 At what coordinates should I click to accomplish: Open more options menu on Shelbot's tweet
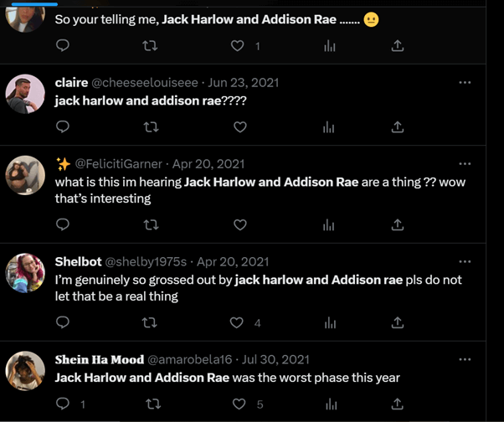point(465,261)
